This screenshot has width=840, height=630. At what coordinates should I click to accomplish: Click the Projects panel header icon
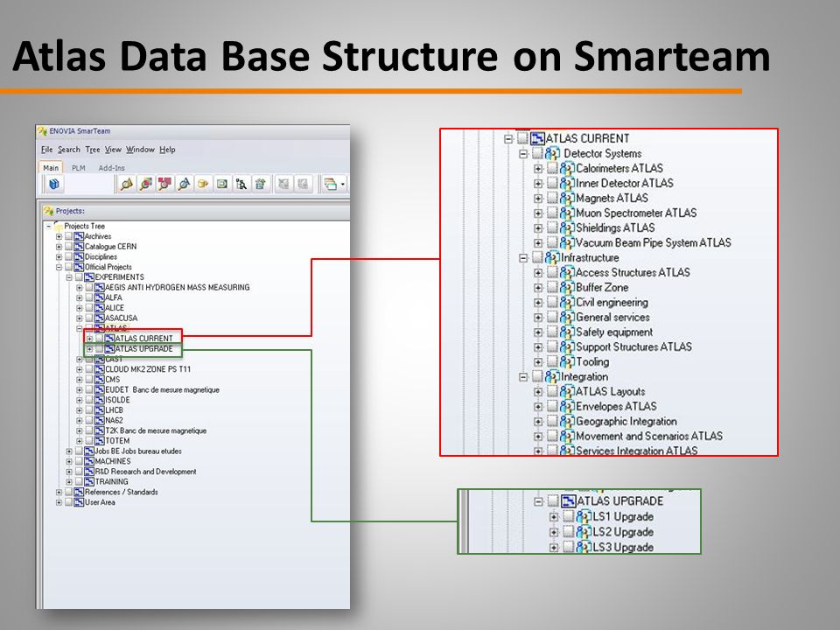point(49,211)
